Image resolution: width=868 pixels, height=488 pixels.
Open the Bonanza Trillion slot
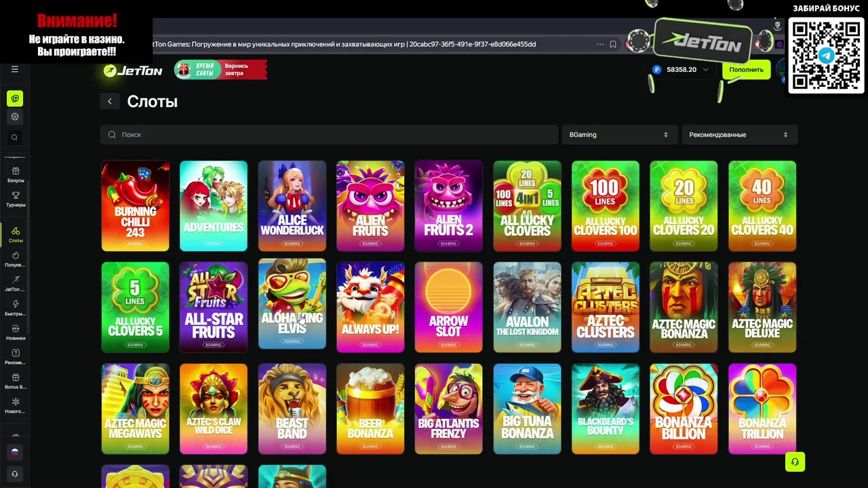click(762, 409)
